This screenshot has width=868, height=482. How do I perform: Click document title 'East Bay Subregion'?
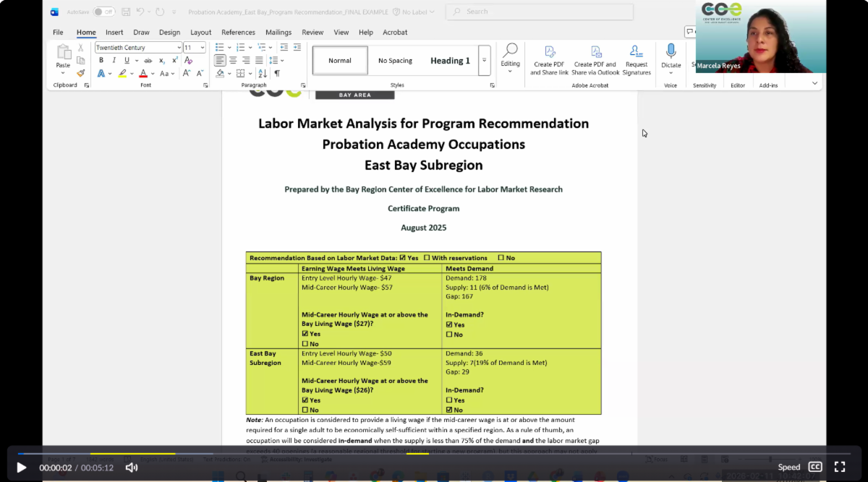click(423, 165)
